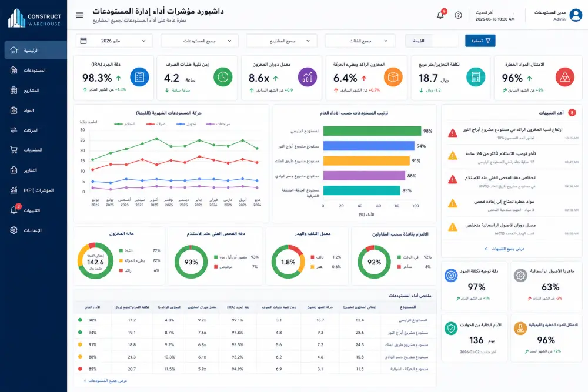The height and width of the screenshot is (392, 588).
Task: Click the 93% inspection accuracy donut
Action: click(x=191, y=262)
